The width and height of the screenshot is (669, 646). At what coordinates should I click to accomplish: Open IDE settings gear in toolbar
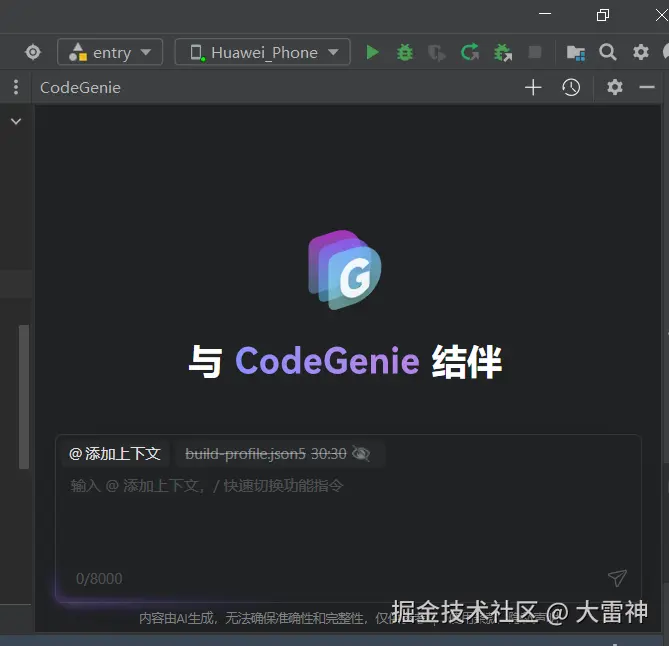click(x=640, y=52)
